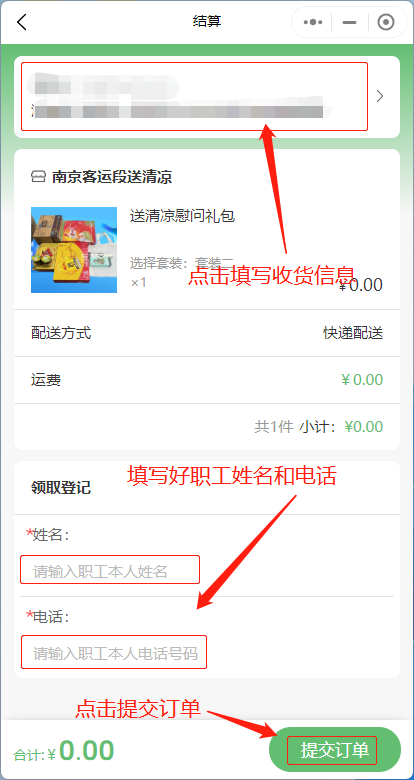Screen dimensions: 414x780
Task: Select the product title 送清凉慰问礼包
Action: pos(182,216)
